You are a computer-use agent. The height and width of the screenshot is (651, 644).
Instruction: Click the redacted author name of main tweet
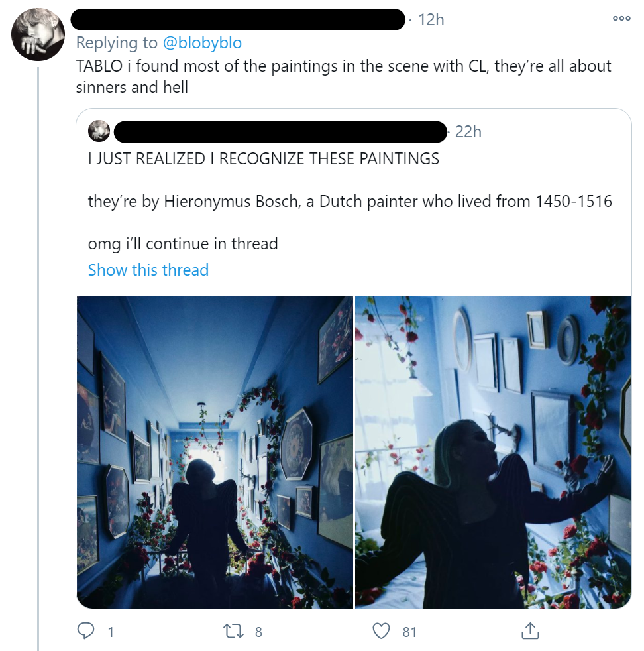[x=238, y=19]
